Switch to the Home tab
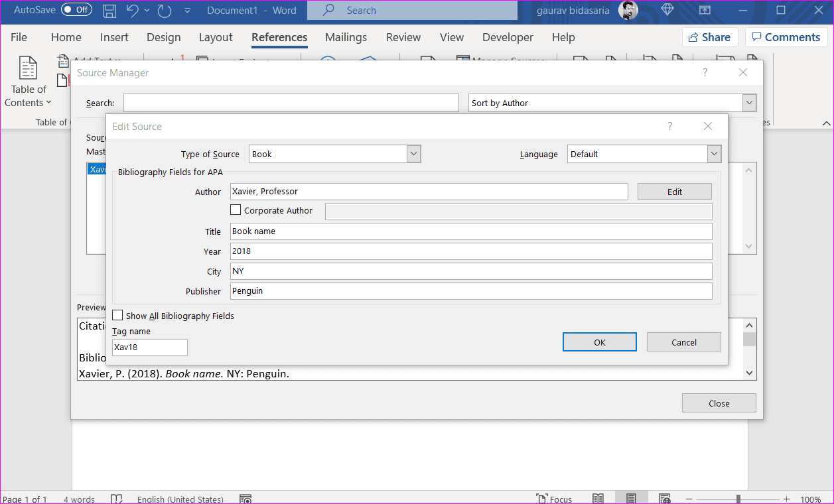834x504 pixels. [x=66, y=37]
